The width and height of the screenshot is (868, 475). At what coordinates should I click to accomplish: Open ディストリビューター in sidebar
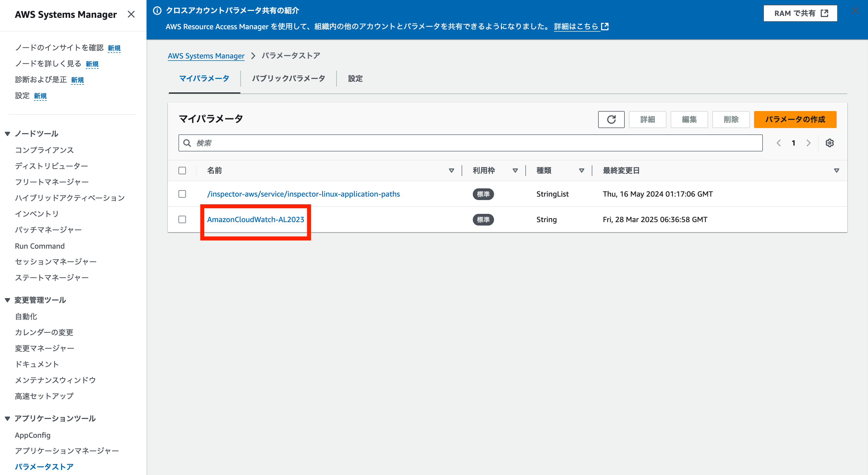[x=52, y=166]
